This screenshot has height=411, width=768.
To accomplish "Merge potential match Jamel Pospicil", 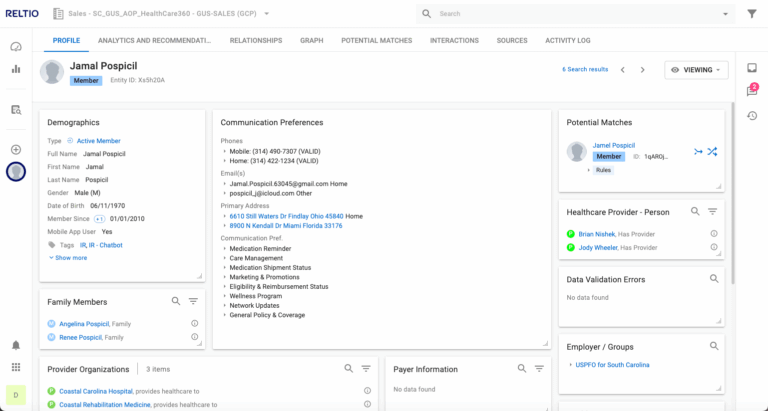I will 697,152.
